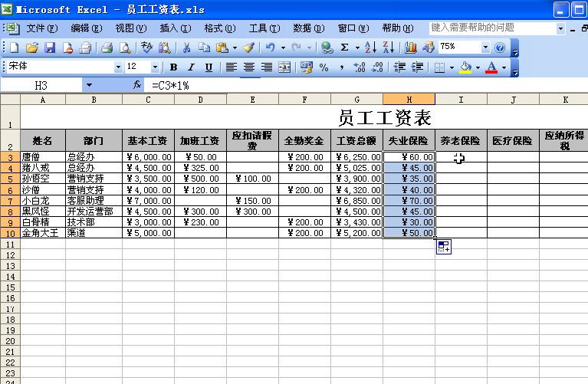Paste from clipboard icon
The height and width of the screenshot is (384, 588).
pos(222,48)
